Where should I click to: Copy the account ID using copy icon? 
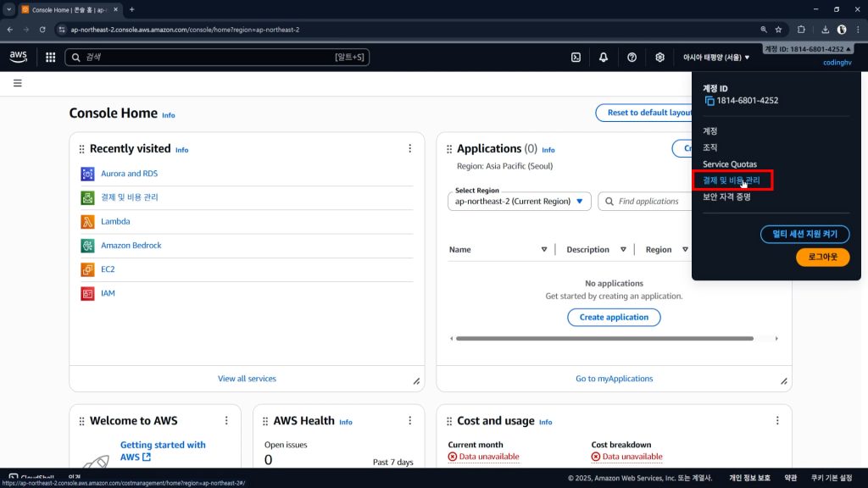coord(709,101)
